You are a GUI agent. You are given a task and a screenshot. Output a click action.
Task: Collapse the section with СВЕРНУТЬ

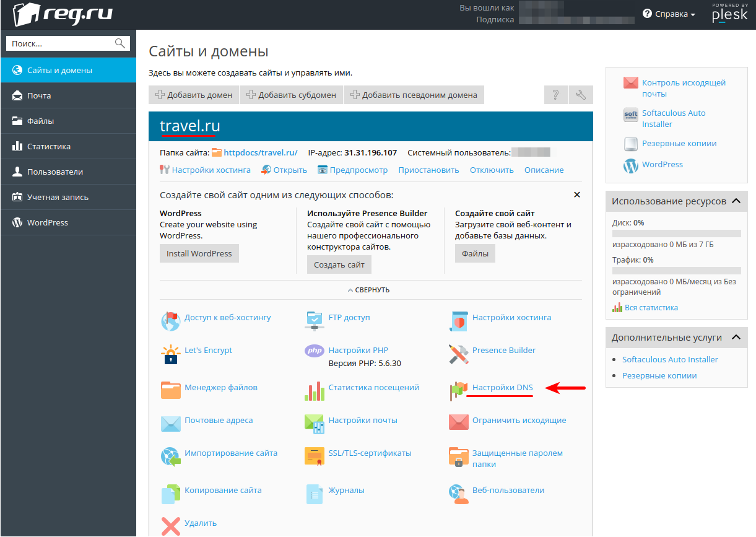(x=368, y=290)
